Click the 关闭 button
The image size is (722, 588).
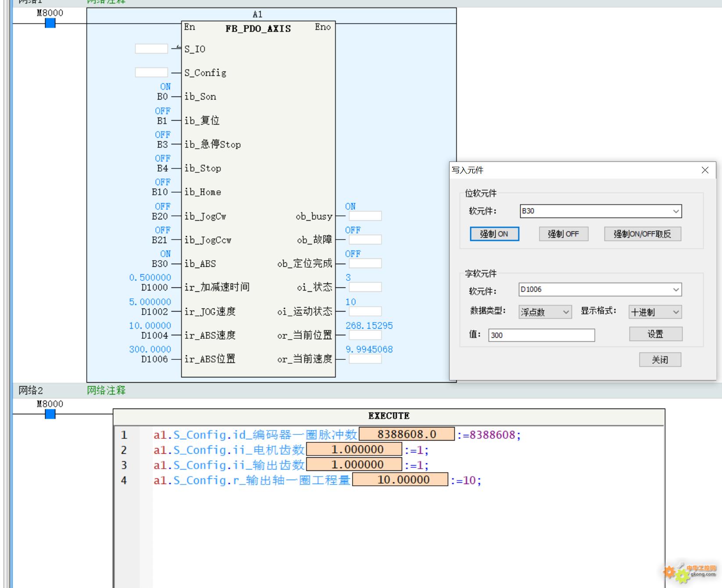pyautogui.click(x=660, y=360)
